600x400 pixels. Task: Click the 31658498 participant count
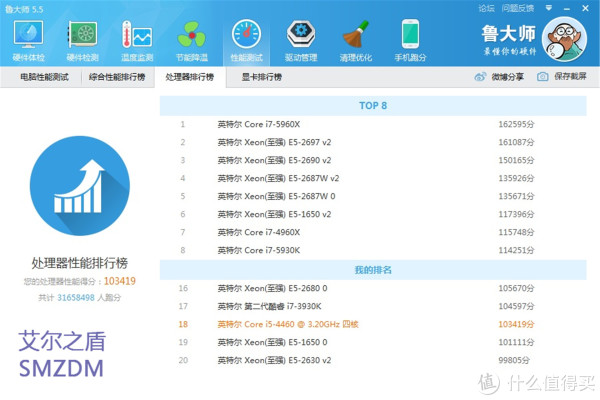point(76,298)
